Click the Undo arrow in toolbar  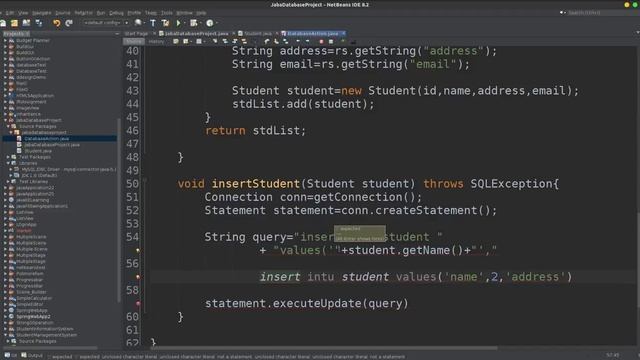pyautogui.click(x=57, y=23)
